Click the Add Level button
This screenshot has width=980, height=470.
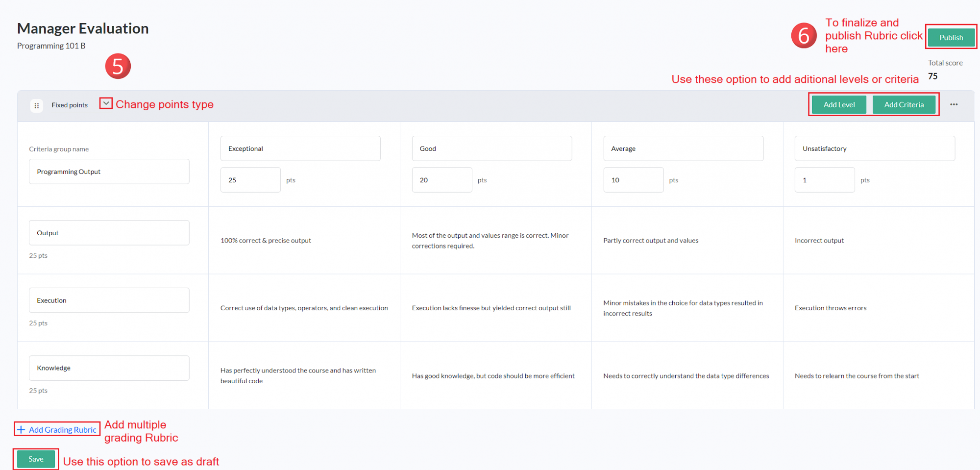click(x=839, y=104)
